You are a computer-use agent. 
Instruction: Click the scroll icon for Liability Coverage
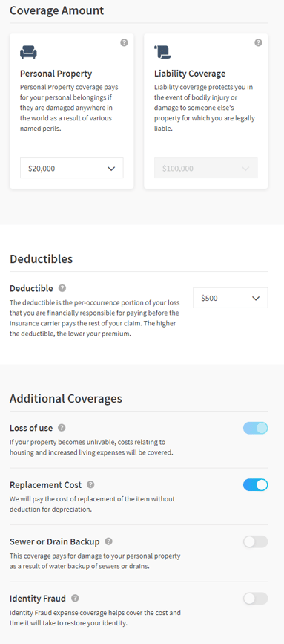point(162,52)
